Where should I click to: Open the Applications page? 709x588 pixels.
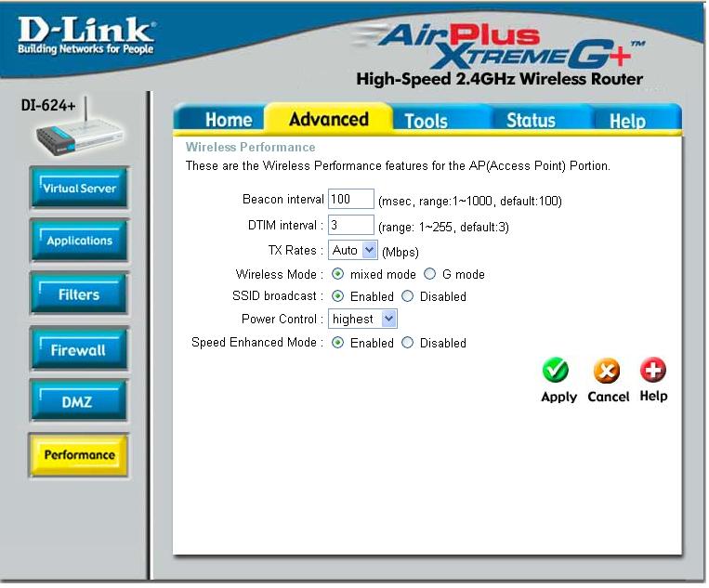pyautogui.click(x=80, y=241)
